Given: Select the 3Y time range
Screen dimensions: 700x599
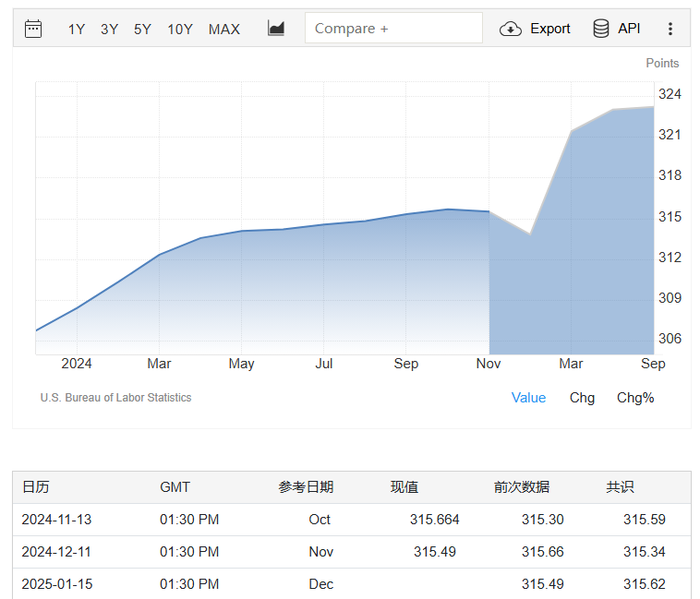Looking at the screenshot, I should point(109,30).
